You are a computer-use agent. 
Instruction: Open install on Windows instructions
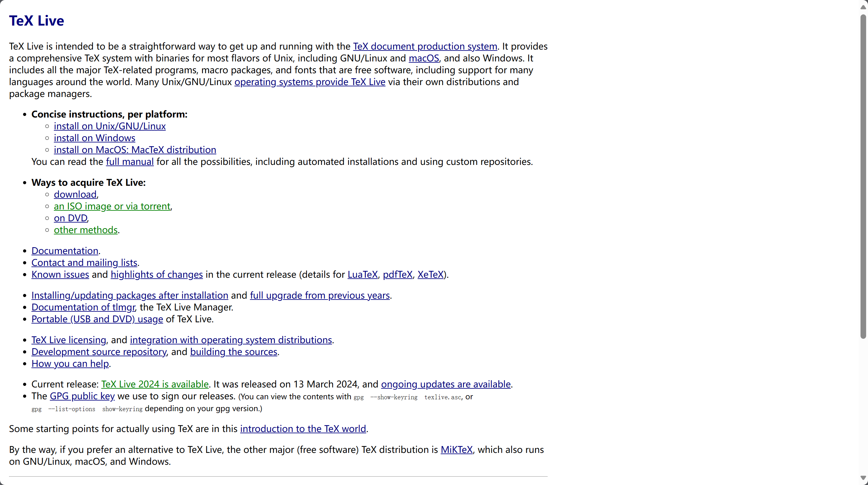(x=94, y=138)
